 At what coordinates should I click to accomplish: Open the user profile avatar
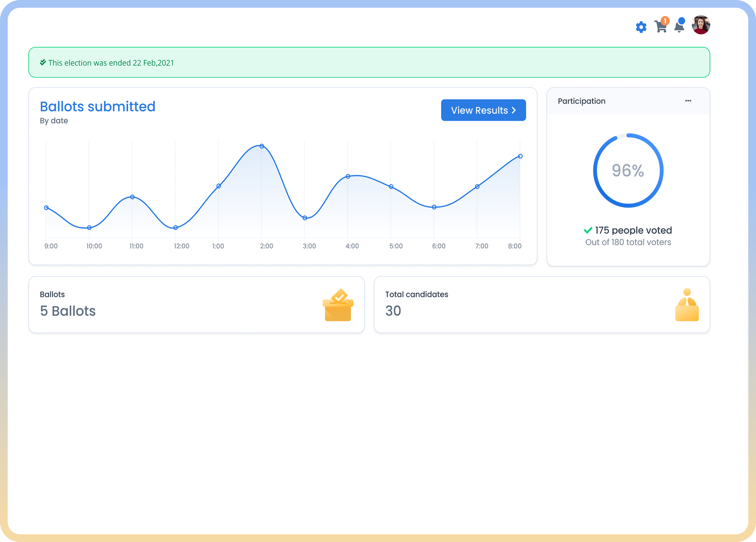tap(701, 25)
